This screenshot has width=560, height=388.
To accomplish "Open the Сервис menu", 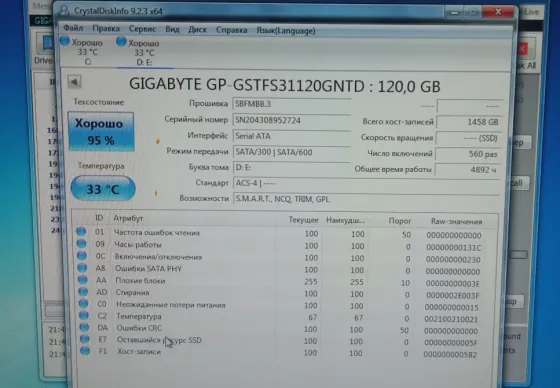I will click(x=142, y=29).
